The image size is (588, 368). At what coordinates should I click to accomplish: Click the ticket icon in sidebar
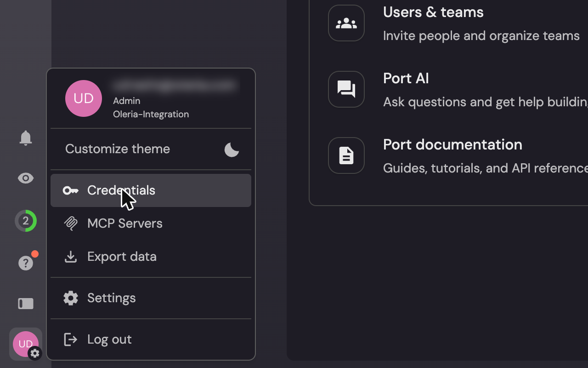pyautogui.click(x=26, y=304)
